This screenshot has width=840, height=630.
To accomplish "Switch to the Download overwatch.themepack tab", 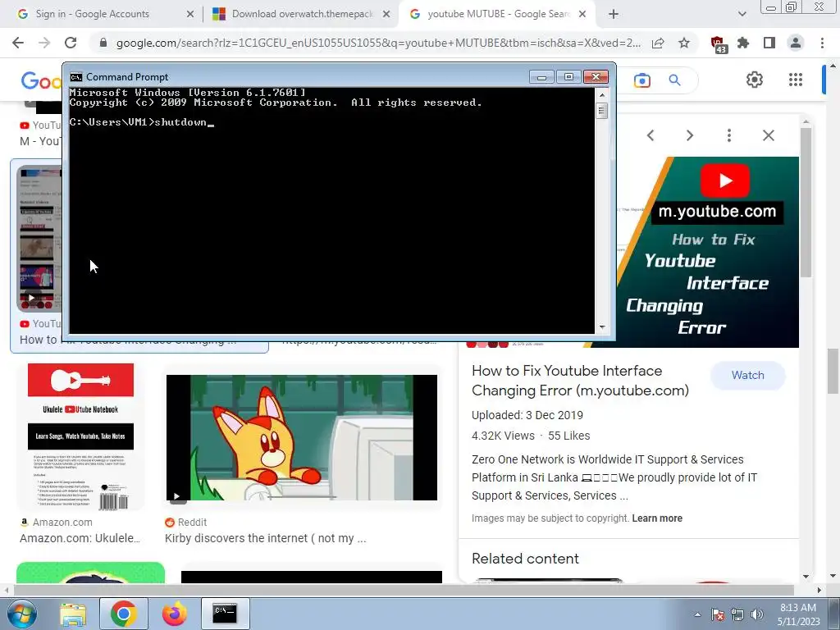I will click(x=302, y=14).
